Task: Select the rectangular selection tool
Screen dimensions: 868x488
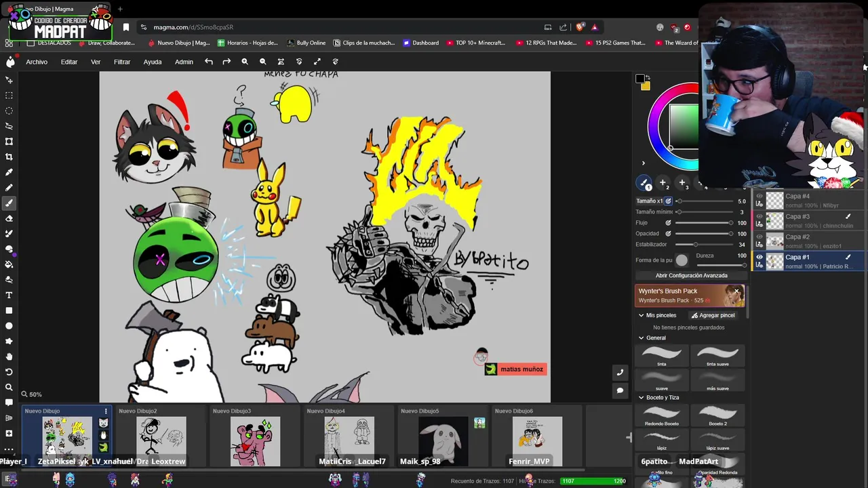Action: pyautogui.click(x=9, y=96)
